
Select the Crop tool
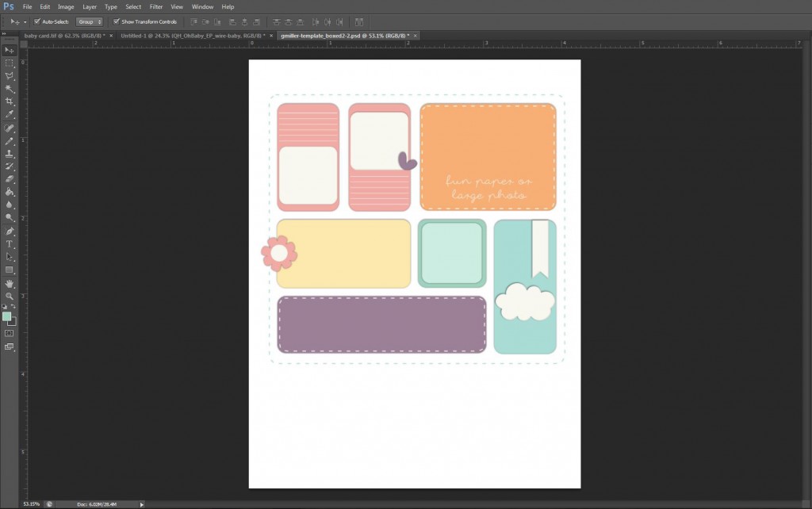coord(10,102)
